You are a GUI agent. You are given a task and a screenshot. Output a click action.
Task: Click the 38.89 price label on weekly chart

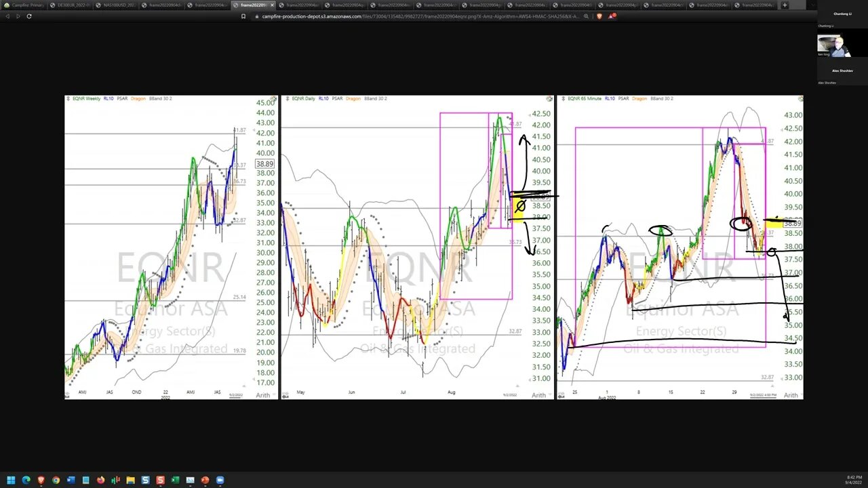click(x=264, y=164)
